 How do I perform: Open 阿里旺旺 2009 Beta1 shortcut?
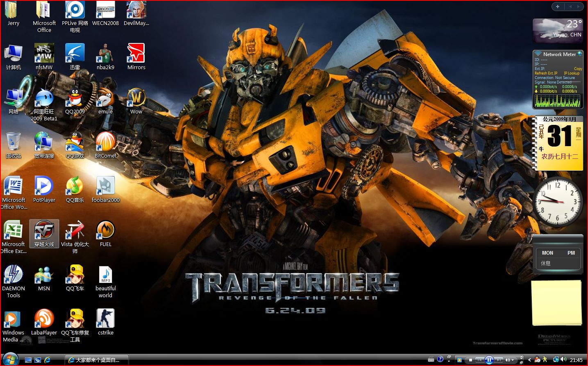click(44, 105)
